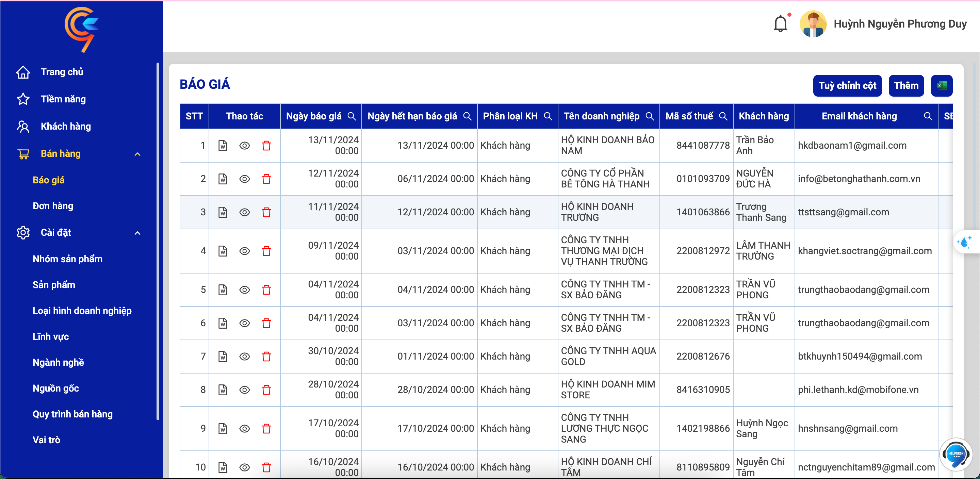Click the Thêm button

[906, 86]
